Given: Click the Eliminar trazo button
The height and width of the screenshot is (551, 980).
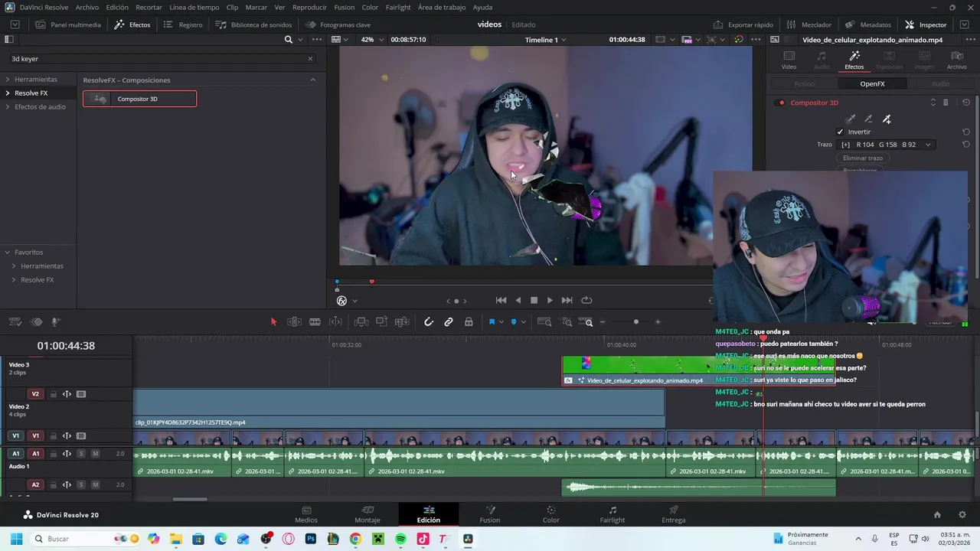Looking at the screenshot, I should pos(863,158).
